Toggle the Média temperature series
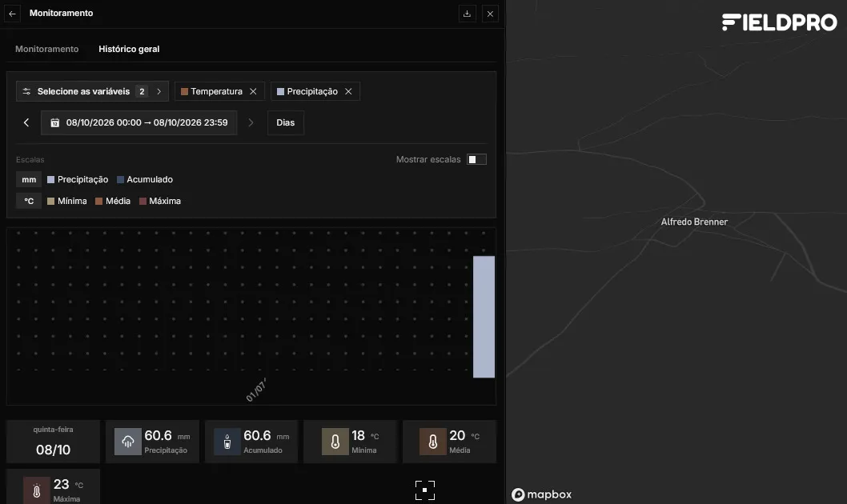847x504 pixels. [x=113, y=202]
